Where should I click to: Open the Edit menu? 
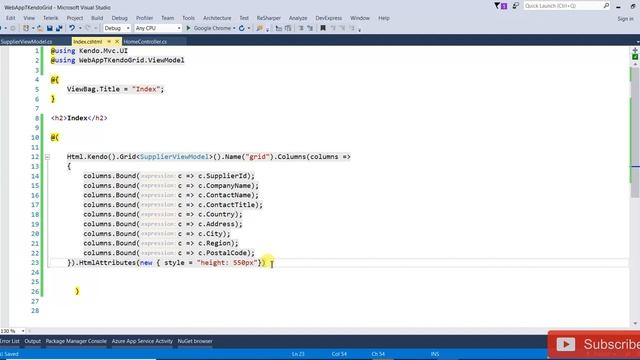point(11,18)
